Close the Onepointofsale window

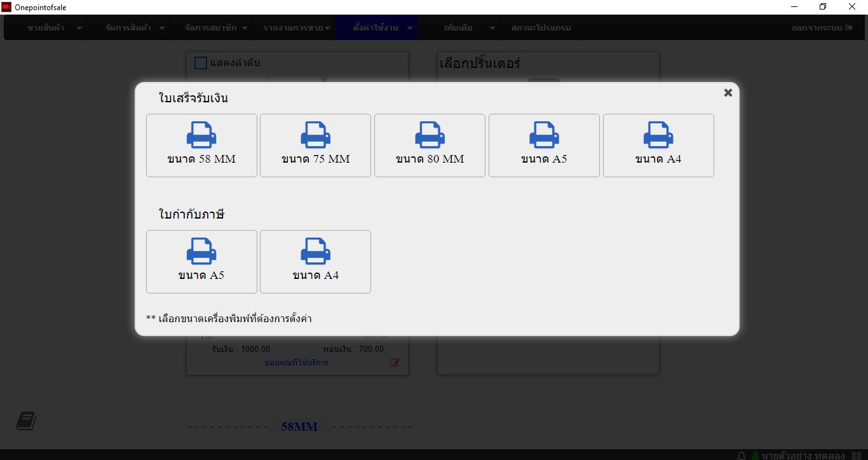[852, 7]
